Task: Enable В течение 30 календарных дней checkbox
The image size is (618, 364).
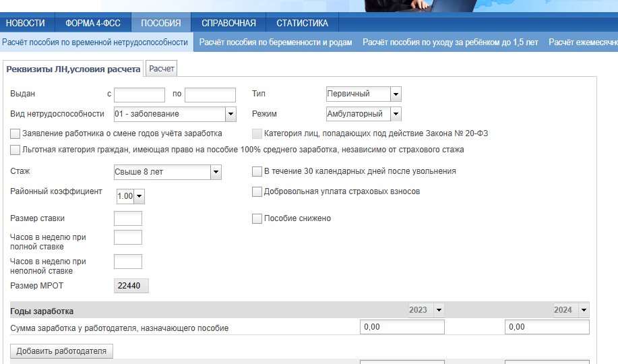Action: pyautogui.click(x=257, y=171)
